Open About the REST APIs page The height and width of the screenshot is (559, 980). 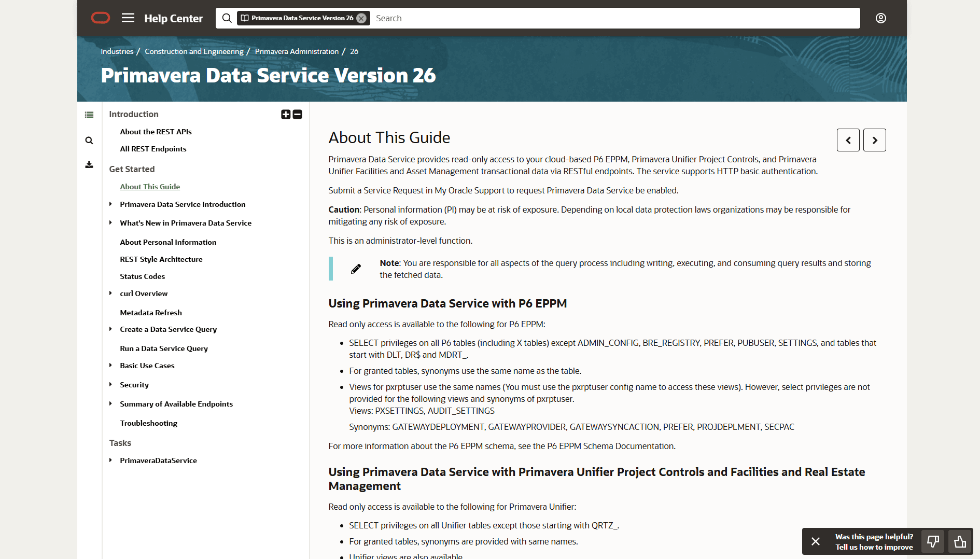point(156,132)
